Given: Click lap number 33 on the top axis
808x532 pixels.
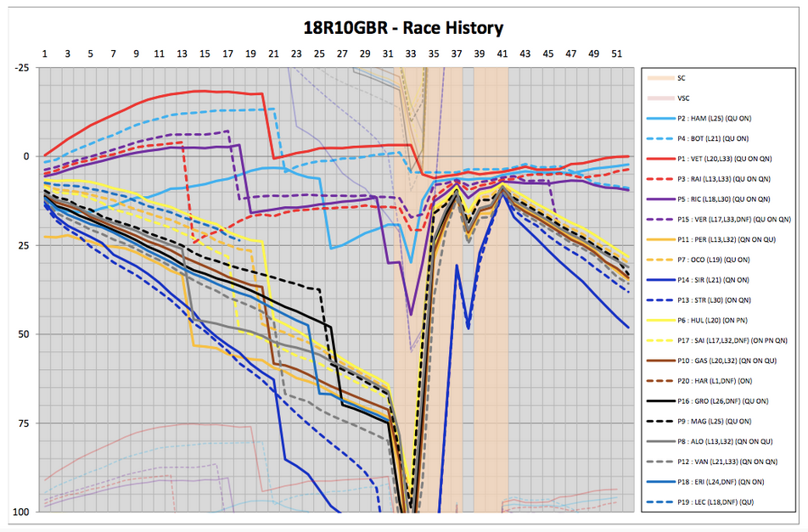Looking at the screenshot, I should 411,53.
